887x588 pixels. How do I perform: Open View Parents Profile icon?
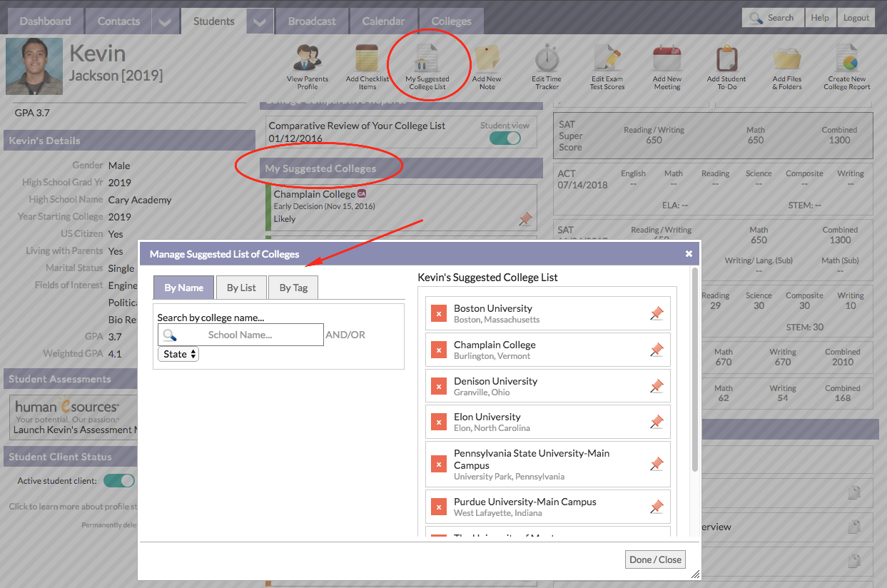coord(308,66)
